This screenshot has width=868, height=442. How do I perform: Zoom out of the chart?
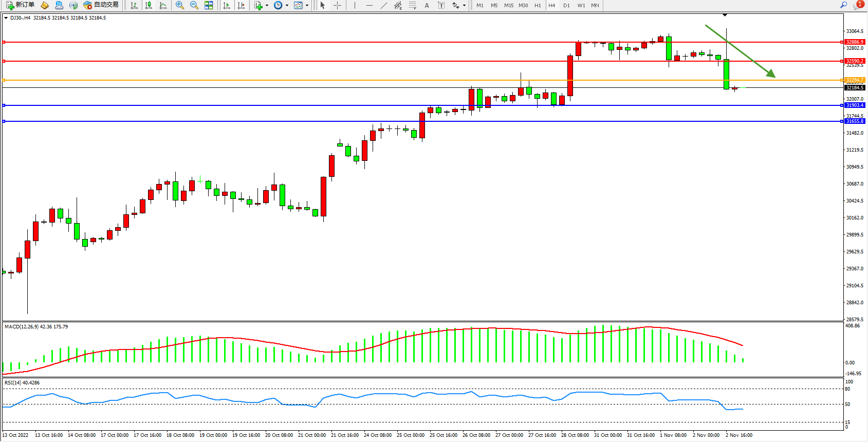[x=194, y=5]
